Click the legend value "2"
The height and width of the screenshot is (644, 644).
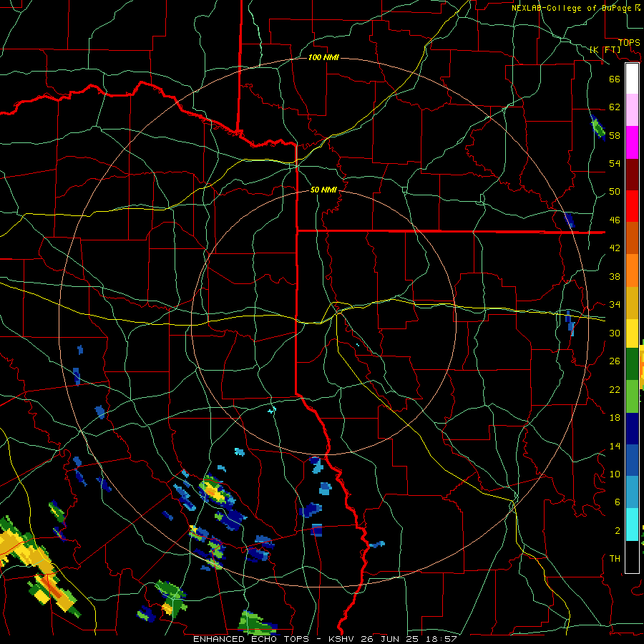[618, 531]
